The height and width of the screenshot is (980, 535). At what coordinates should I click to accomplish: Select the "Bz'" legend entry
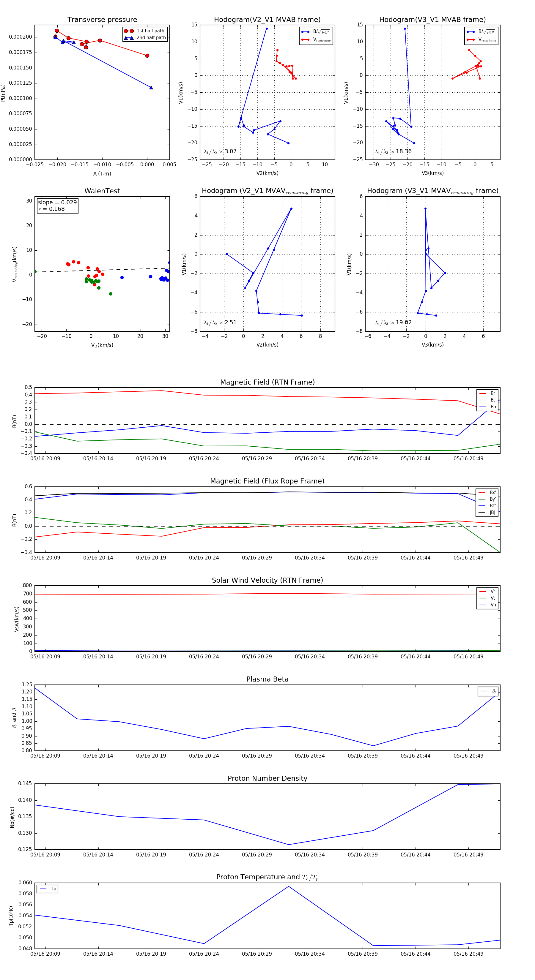tap(487, 506)
